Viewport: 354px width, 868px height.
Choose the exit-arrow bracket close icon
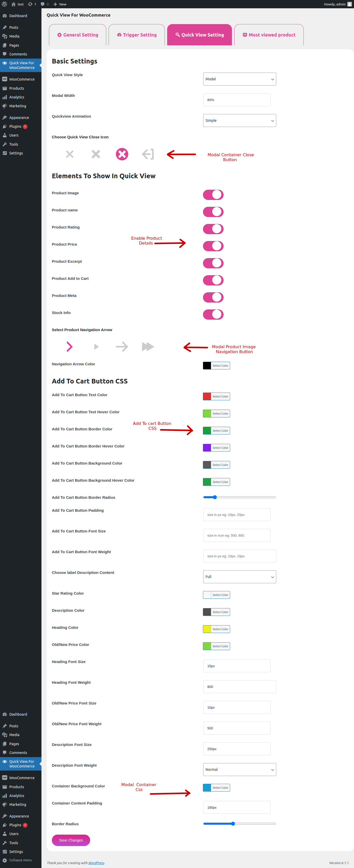(x=148, y=154)
